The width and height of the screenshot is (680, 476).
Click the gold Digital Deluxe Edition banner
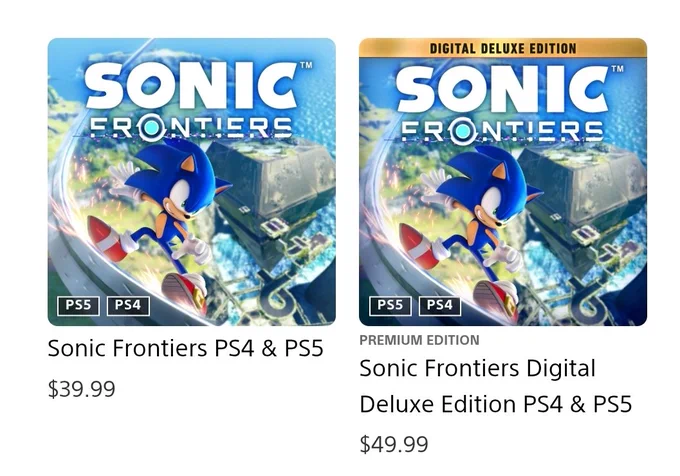tap(503, 48)
